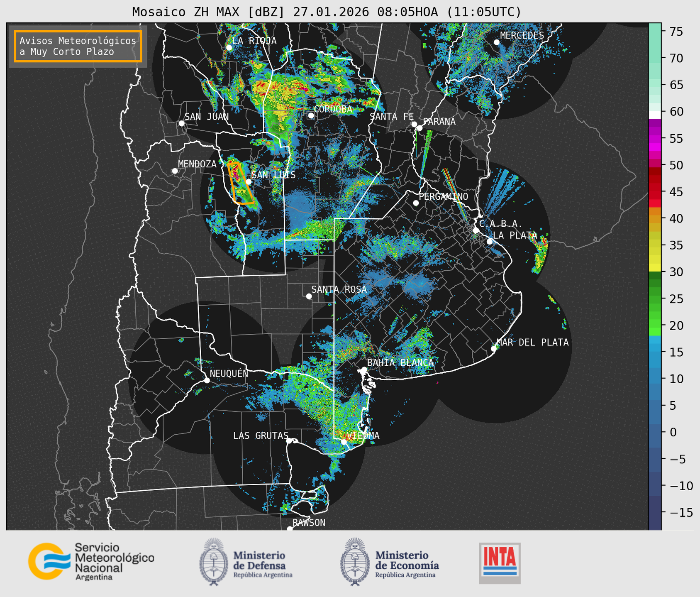The width and height of the screenshot is (700, 597).
Task: Select the MAR DEL PLATA city marker
Action: coord(493,349)
